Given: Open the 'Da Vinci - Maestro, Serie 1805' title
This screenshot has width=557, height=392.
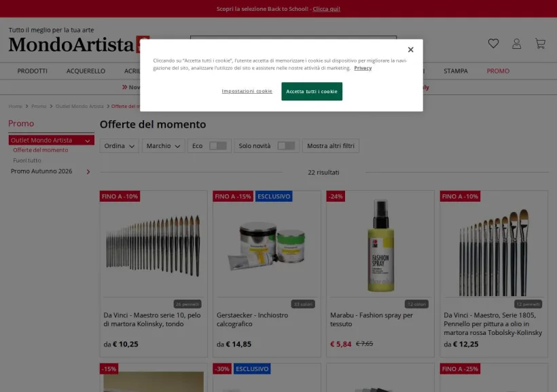Looking at the screenshot, I should tap(493, 324).
